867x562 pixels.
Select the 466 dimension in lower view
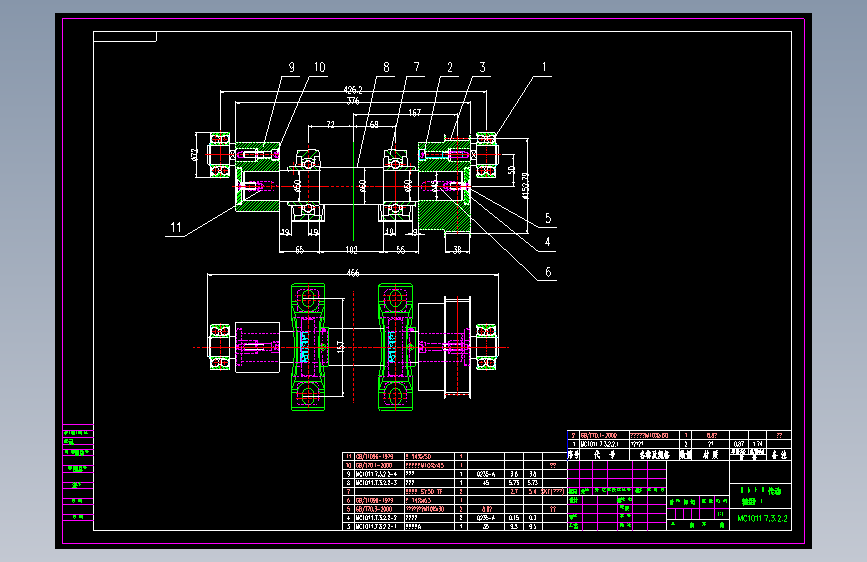(x=353, y=273)
